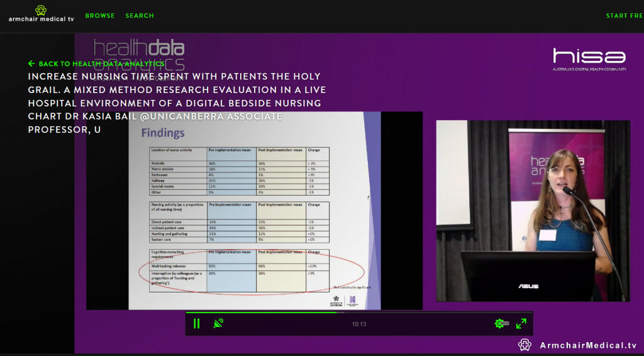Click the ArmchairMedical.tv watermark icon at bottom right

[525, 345]
